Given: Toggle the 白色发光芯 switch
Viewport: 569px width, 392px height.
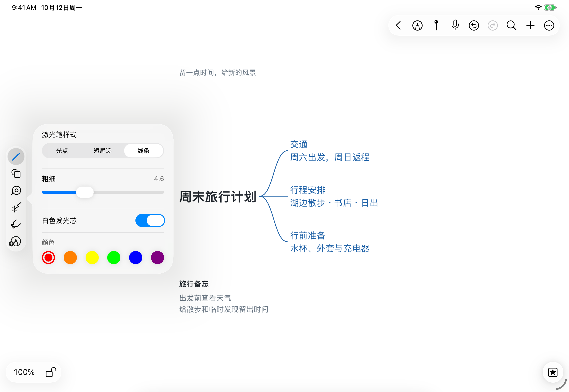Looking at the screenshot, I should point(150,220).
